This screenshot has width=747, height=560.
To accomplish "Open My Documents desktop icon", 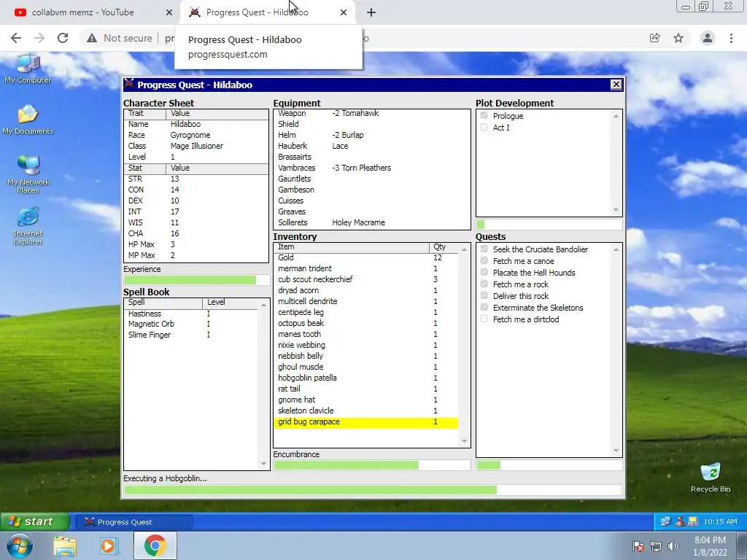I will point(28,120).
